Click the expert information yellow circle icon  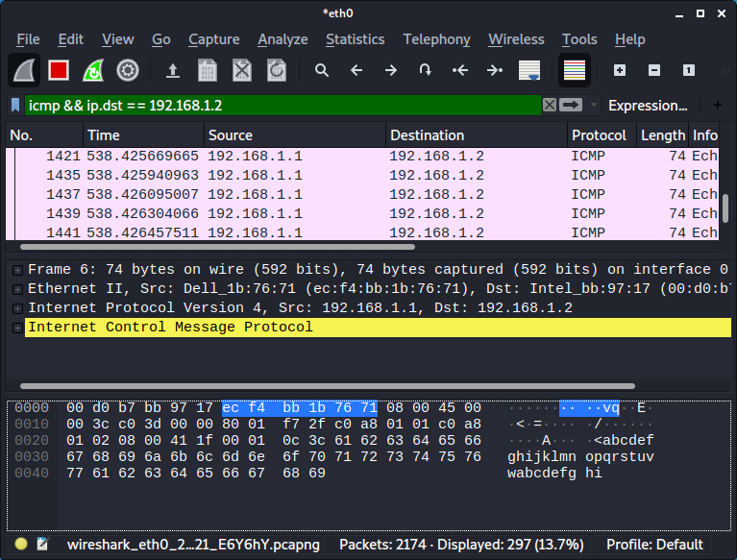click(21, 544)
